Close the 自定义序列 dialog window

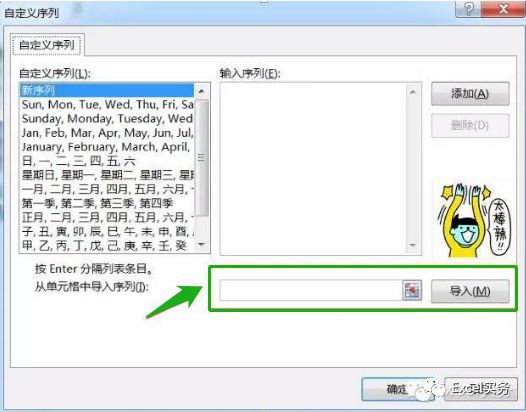(x=502, y=9)
